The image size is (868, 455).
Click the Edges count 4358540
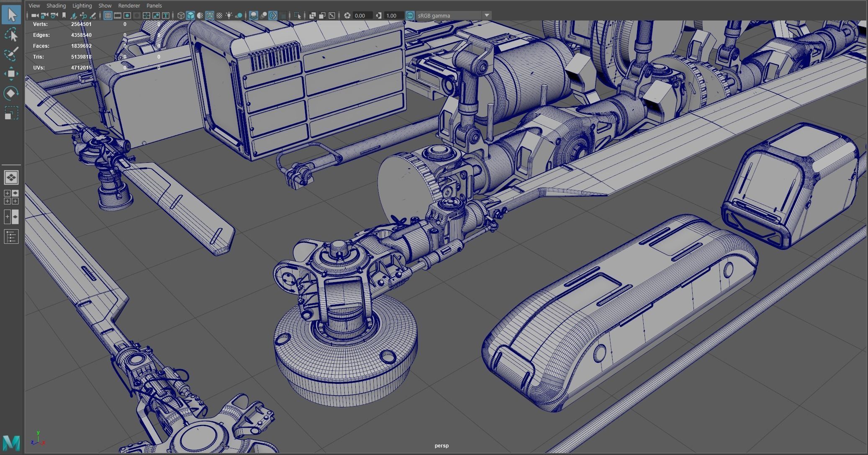[x=81, y=35]
